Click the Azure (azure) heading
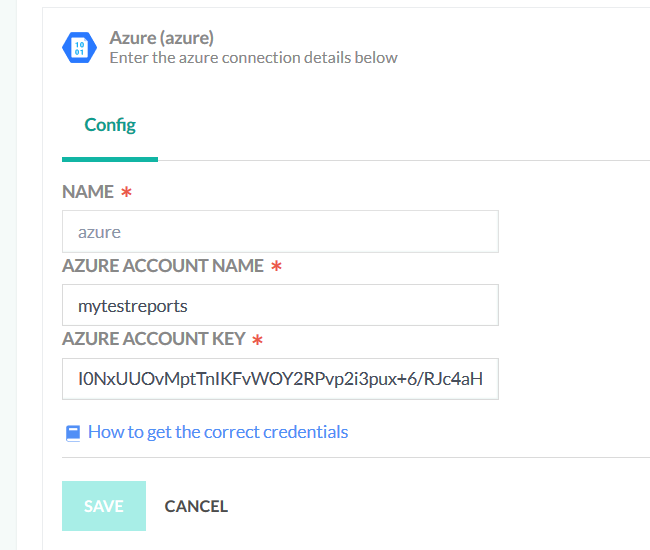Viewport: 650px width, 550px height. [161, 38]
